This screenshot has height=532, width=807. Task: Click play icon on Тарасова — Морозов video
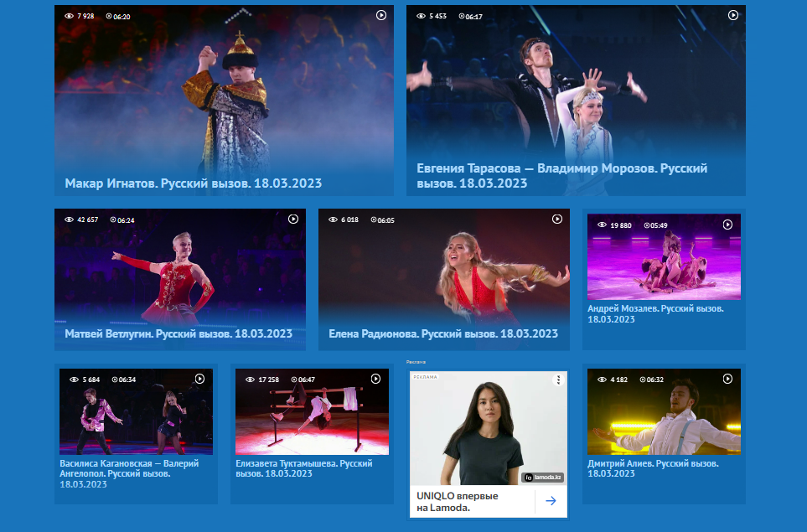click(733, 15)
